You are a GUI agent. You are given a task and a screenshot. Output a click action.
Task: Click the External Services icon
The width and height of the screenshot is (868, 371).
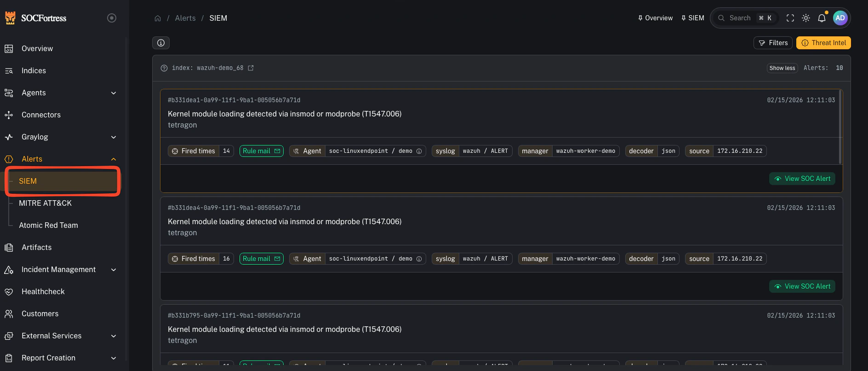[x=9, y=336]
